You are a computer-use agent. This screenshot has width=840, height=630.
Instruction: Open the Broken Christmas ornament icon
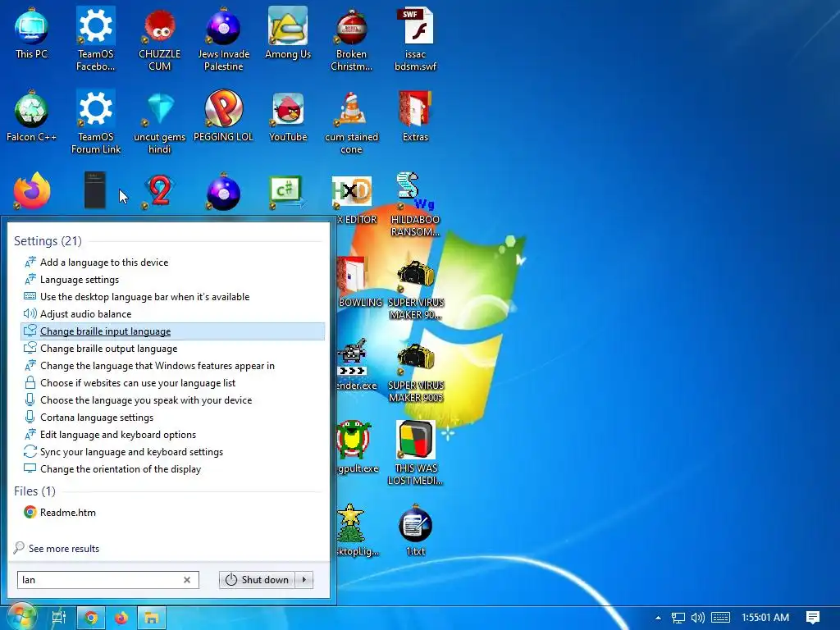tap(351, 39)
